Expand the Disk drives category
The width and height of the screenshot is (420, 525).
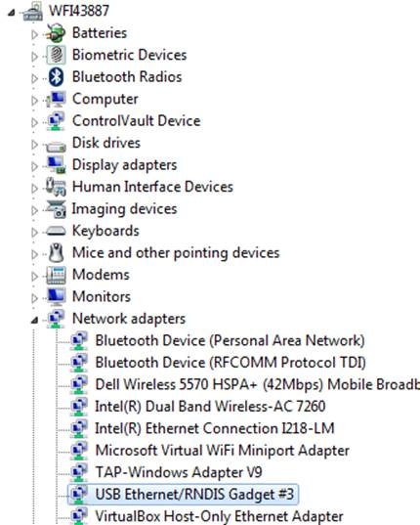[34, 145]
